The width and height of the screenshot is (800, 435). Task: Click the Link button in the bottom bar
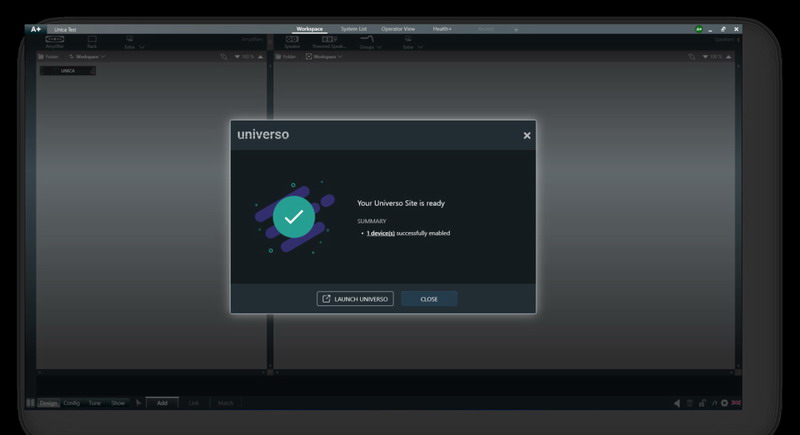[x=194, y=403]
